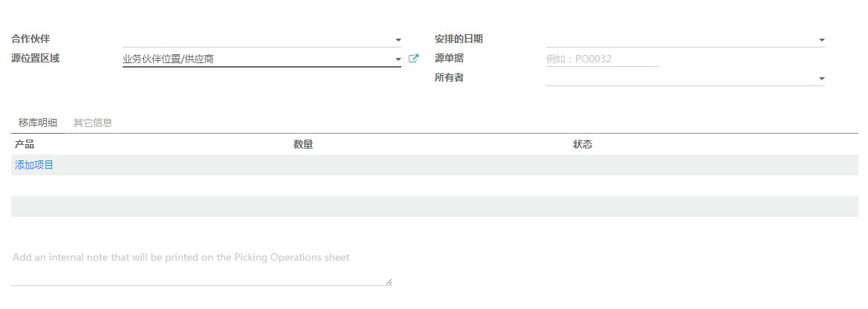The width and height of the screenshot is (868, 309).
Task: Open the 安排的日期 dropdown arrow
Action: pyautogui.click(x=821, y=40)
